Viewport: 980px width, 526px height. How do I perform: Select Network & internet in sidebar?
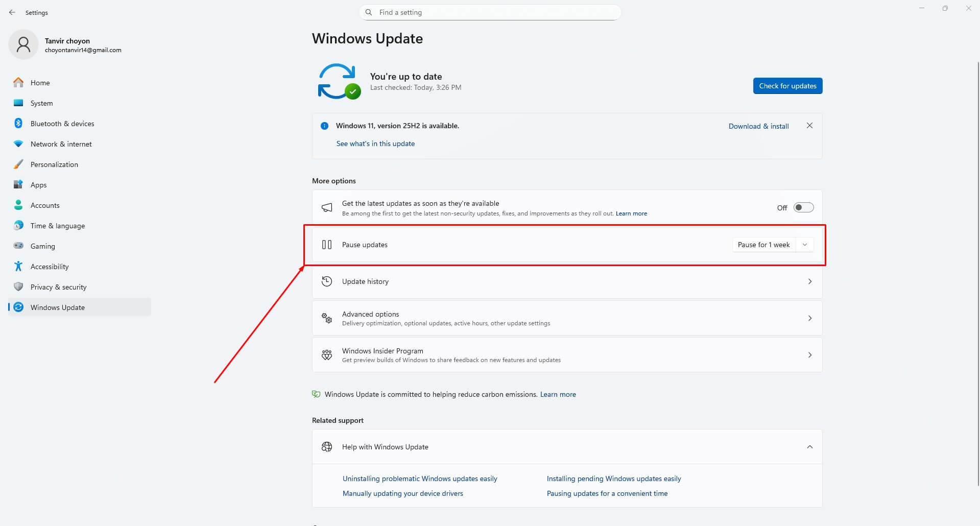80,144
